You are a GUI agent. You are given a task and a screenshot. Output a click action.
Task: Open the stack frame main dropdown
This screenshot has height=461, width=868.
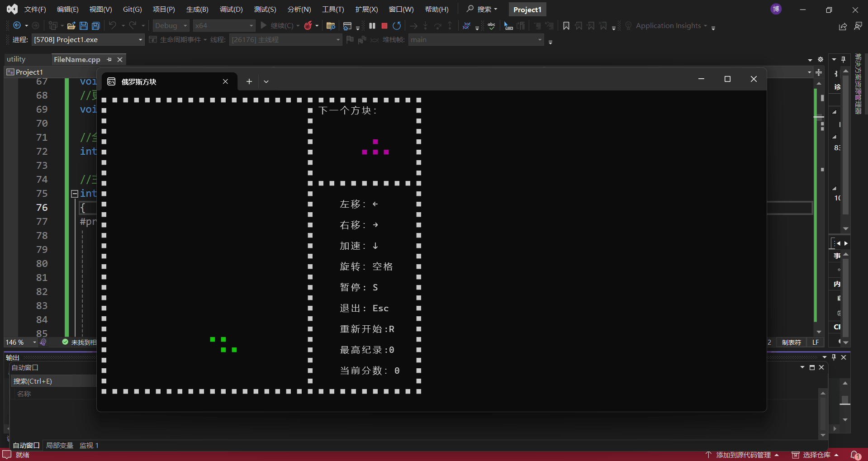point(476,40)
